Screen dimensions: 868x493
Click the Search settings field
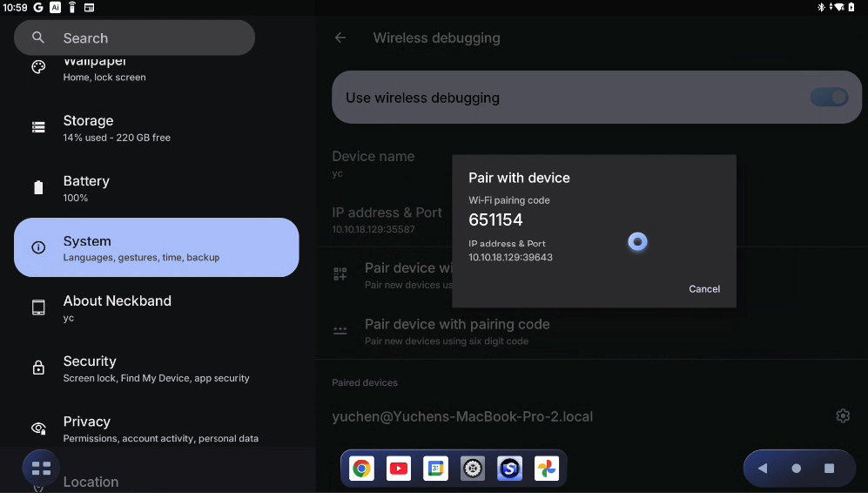(x=135, y=37)
